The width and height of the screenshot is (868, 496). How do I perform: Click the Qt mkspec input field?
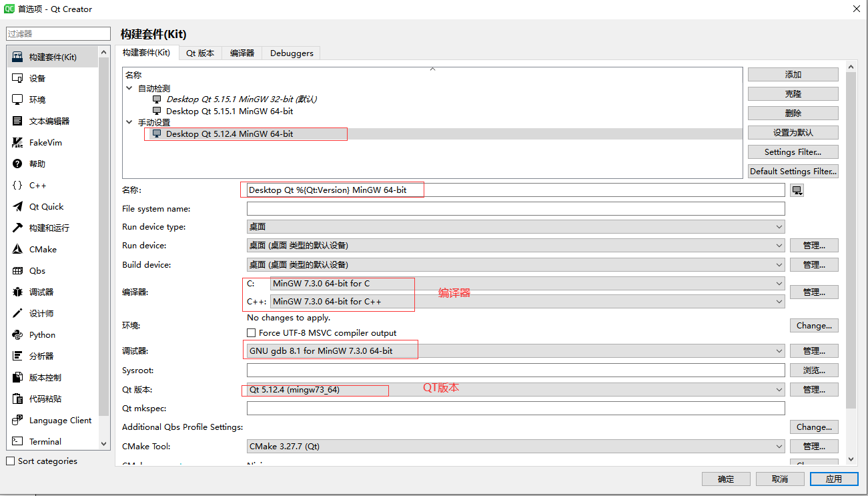tap(516, 408)
